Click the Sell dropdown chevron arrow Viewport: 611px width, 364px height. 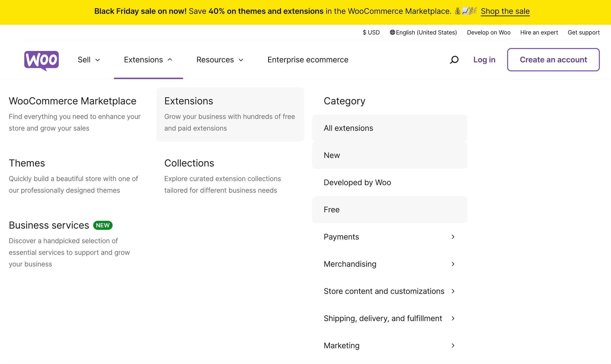click(98, 60)
